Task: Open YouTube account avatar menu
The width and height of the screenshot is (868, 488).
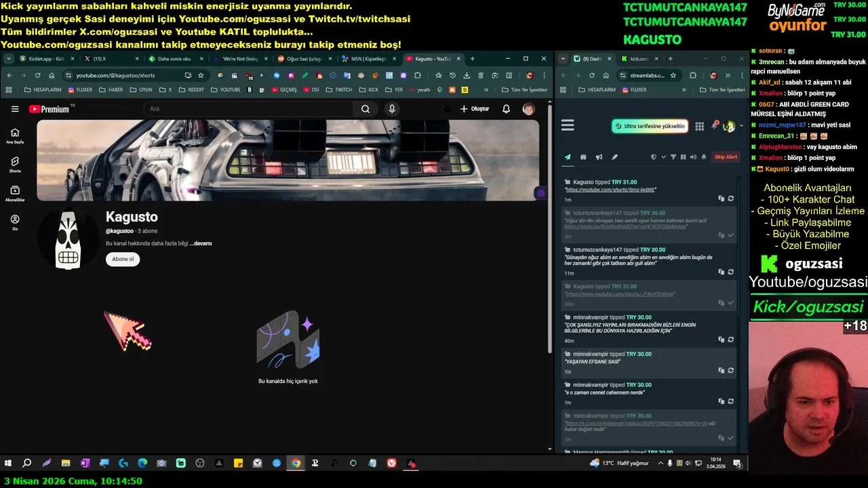Action: (x=528, y=109)
